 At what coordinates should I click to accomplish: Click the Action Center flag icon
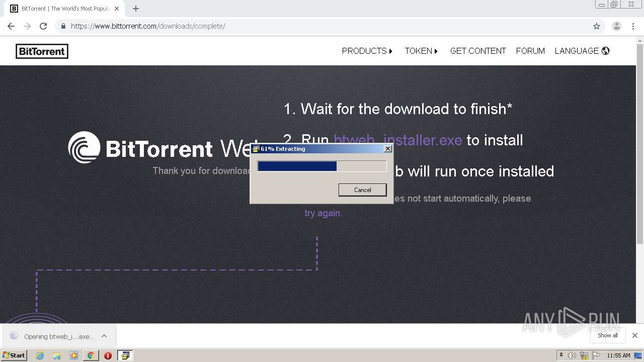(x=596, y=355)
